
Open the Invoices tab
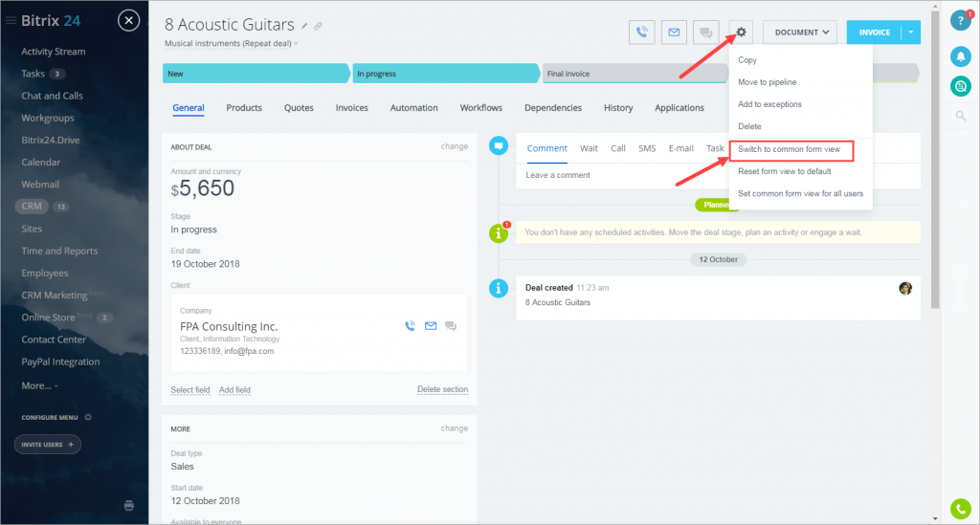(x=352, y=108)
